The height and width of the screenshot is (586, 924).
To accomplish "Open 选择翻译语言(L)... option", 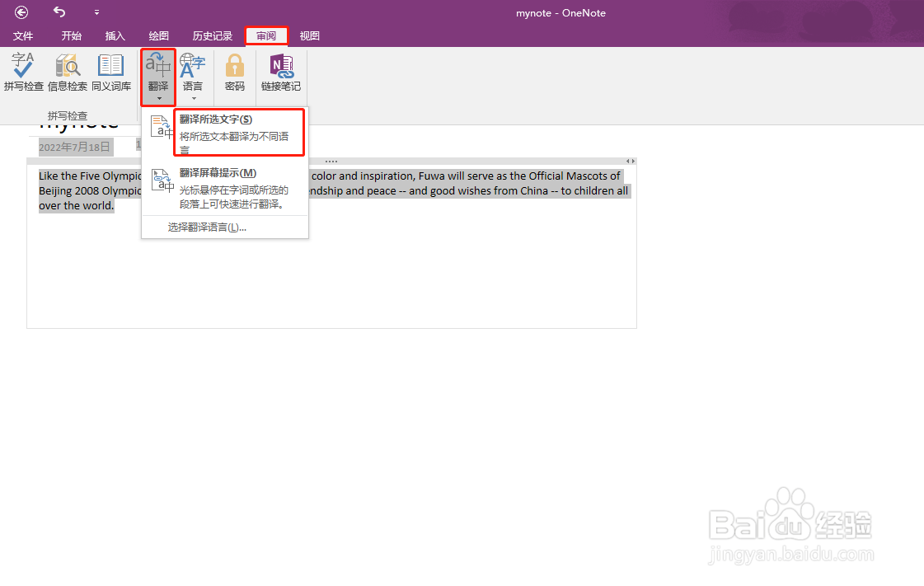I will tap(207, 227).
